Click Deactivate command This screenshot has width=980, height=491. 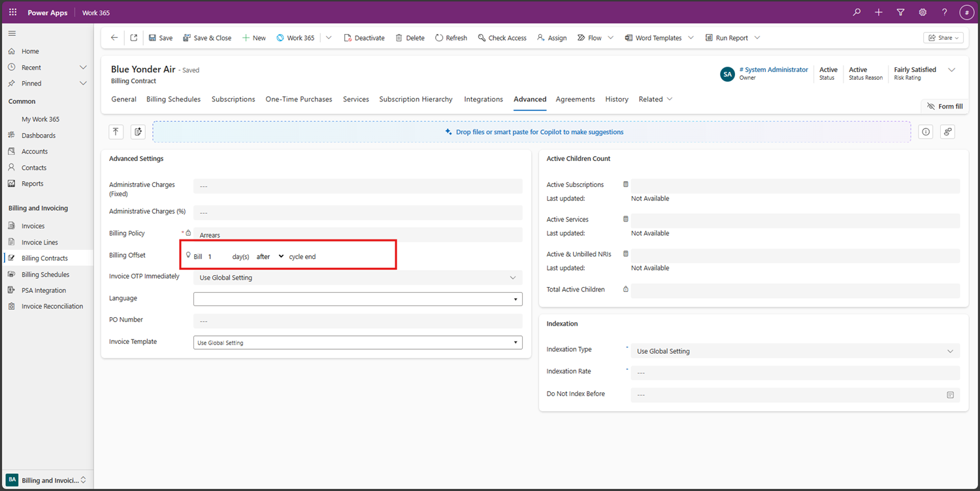pyautogui.click(x=365, y=38)
